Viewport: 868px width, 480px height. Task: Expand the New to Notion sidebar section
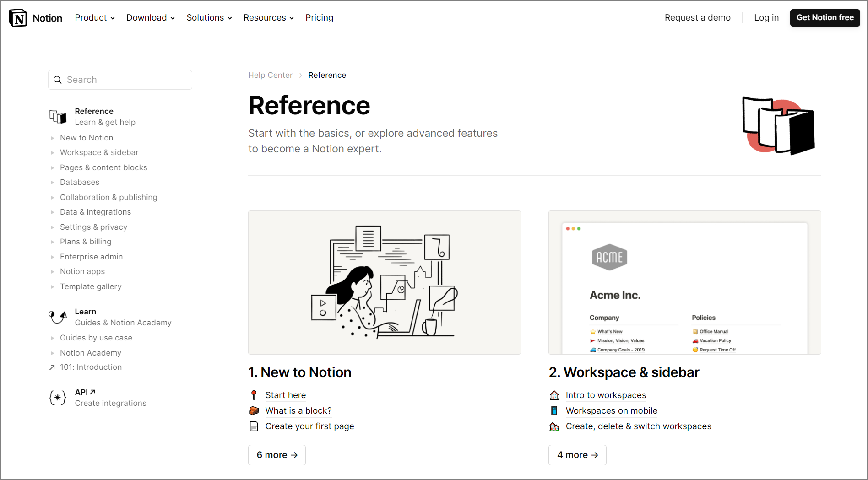[53, 138]
